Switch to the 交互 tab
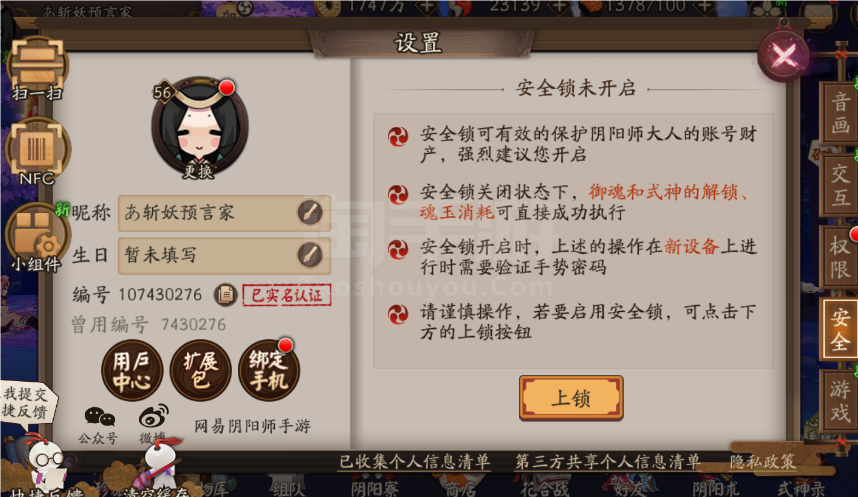Viewport: 858px width, 497px height. pos(839,185)
